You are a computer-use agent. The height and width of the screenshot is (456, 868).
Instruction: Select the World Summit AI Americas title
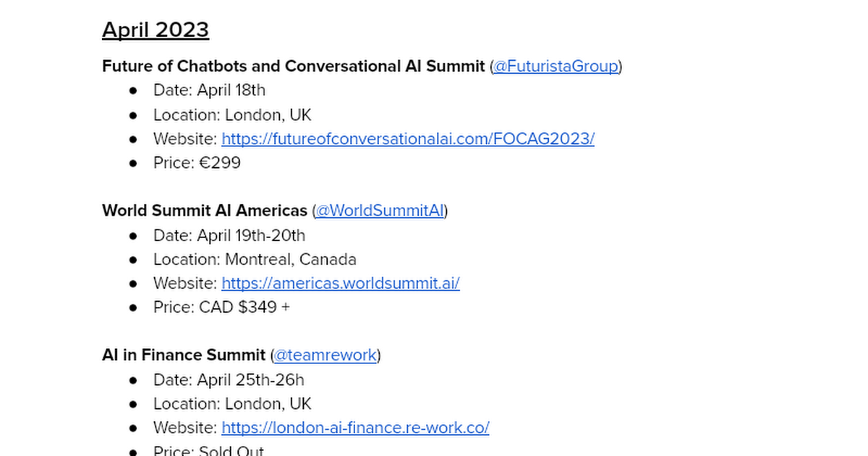point(205,211)
